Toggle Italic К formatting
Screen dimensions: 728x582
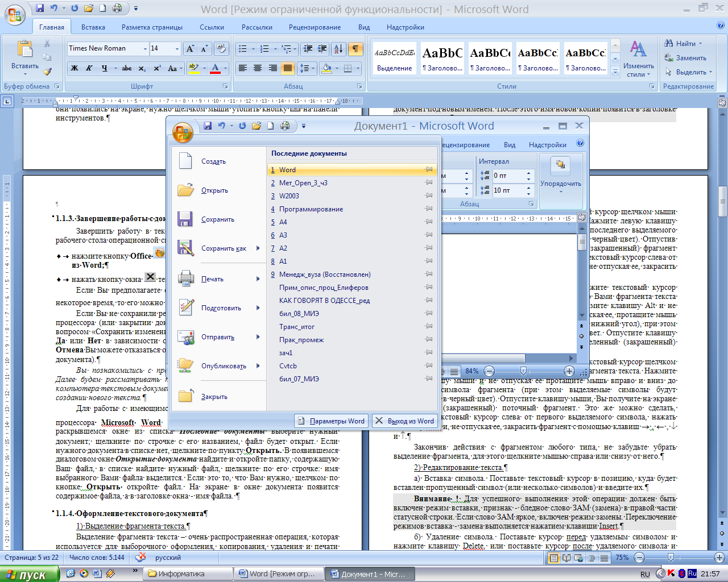[x=89, y=68]
